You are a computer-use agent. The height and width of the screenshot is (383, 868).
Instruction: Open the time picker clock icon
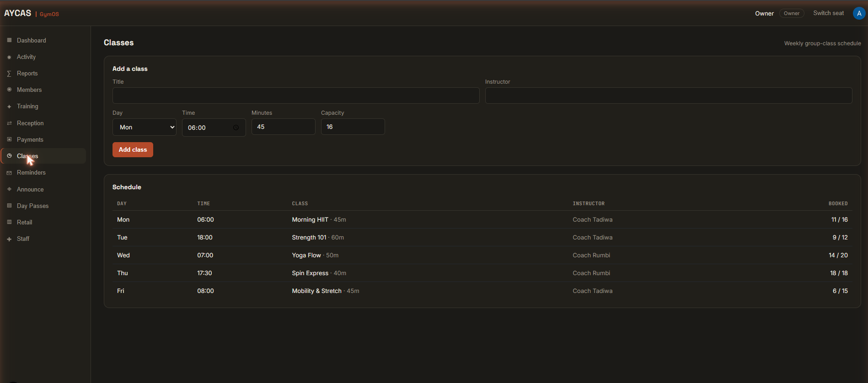[236, 128]
